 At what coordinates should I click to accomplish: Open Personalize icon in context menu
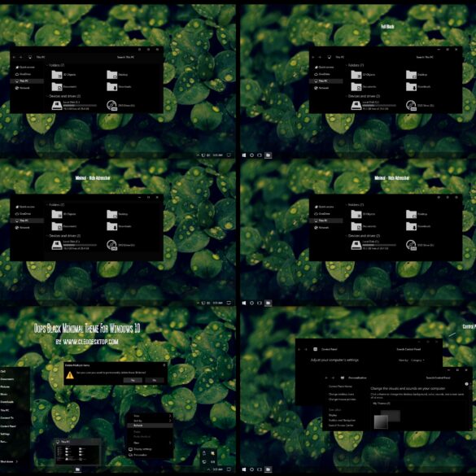tap(130, 455)
